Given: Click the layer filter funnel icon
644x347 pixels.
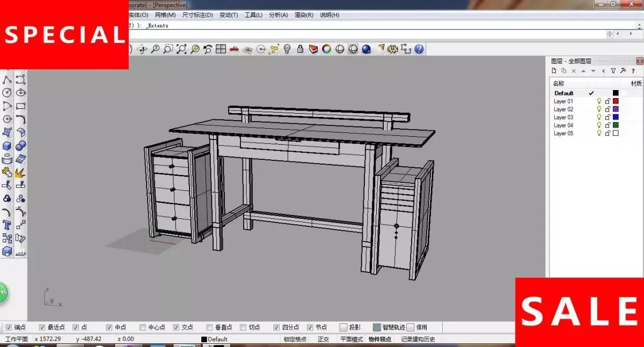Looking at the screenshot, I should point(613,71).
